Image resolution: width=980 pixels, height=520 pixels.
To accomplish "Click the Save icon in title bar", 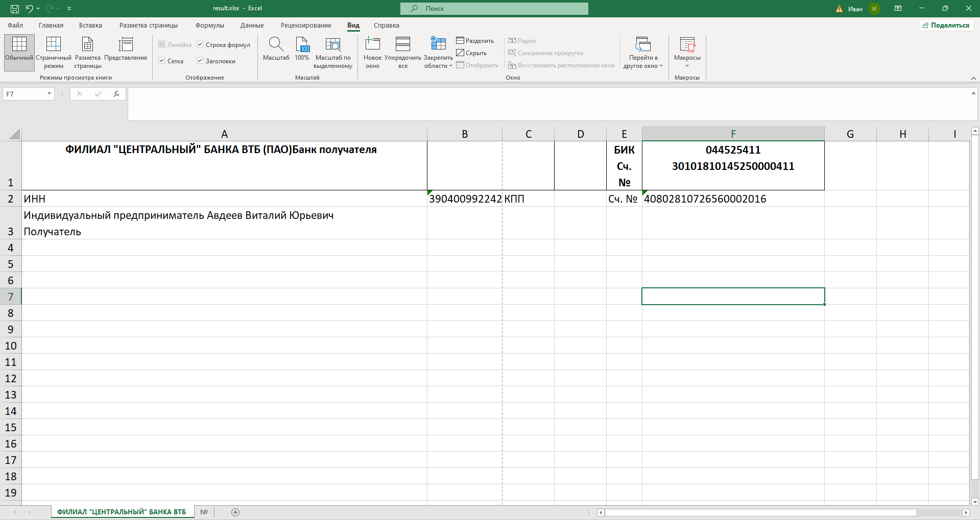I will tap(15, 9).
